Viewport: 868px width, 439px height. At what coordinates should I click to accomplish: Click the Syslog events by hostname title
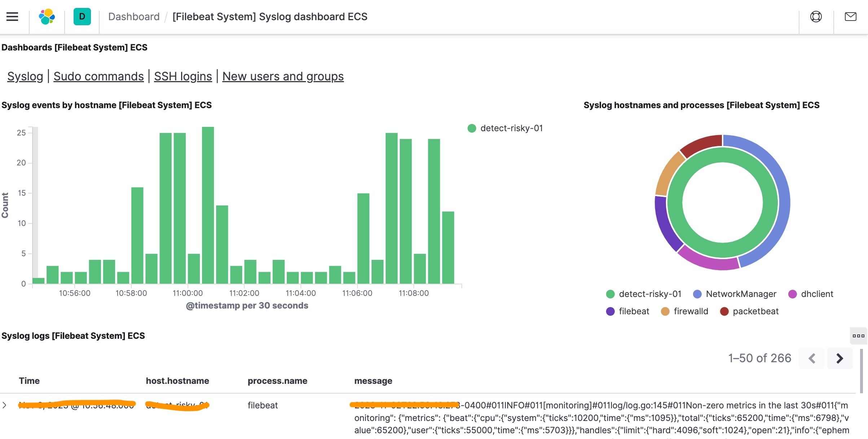[106, 105]
